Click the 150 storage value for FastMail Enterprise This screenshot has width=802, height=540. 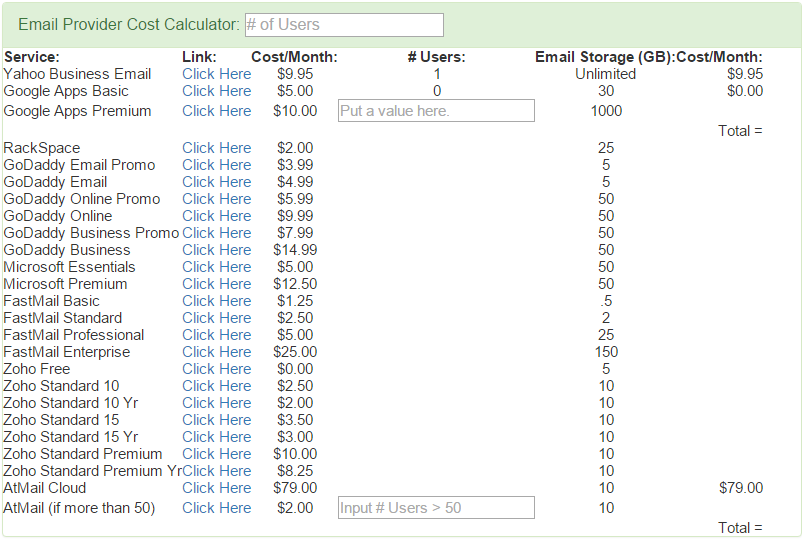point(606,352)
